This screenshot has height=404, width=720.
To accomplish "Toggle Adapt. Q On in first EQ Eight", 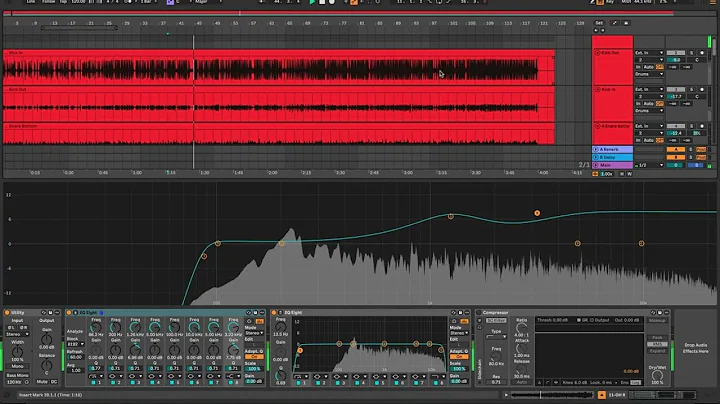I will [253, 357].
